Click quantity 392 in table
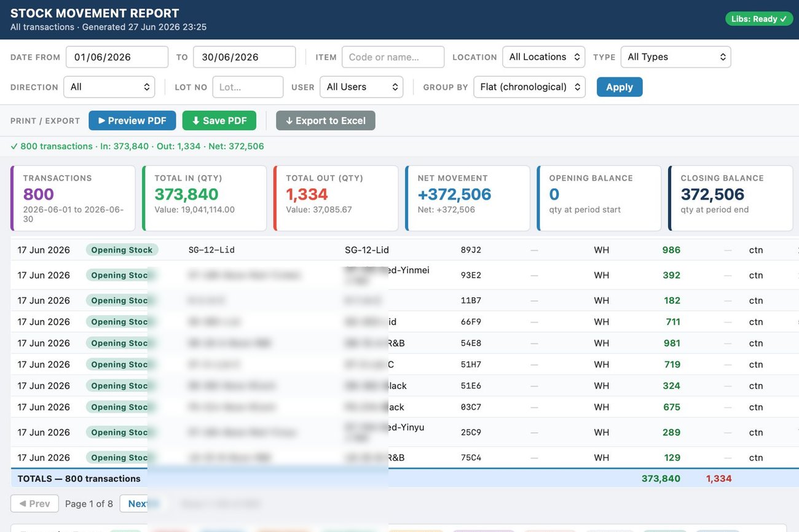This screenshot has width=799, height=532. click(671, 275)
